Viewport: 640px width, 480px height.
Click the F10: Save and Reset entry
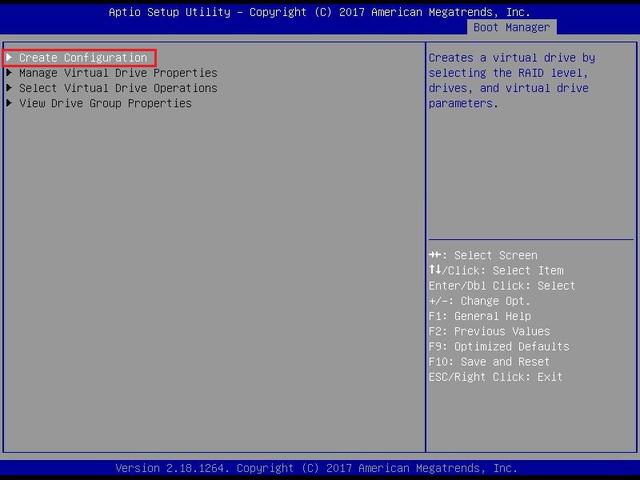tap(489, 362)
